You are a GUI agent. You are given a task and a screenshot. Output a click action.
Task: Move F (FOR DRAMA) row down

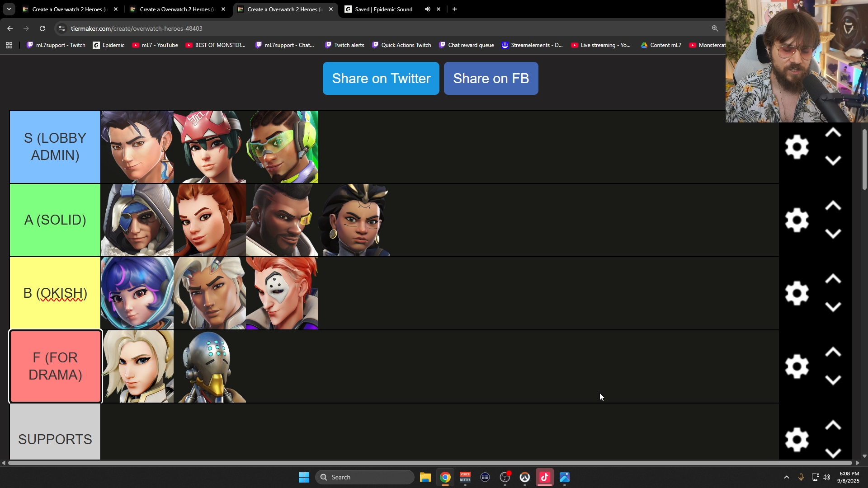pyautogui.click(x=833, y=380)
